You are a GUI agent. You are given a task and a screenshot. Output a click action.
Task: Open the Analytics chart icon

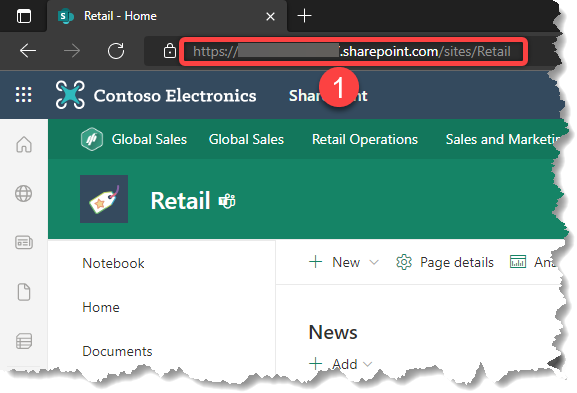518,262
